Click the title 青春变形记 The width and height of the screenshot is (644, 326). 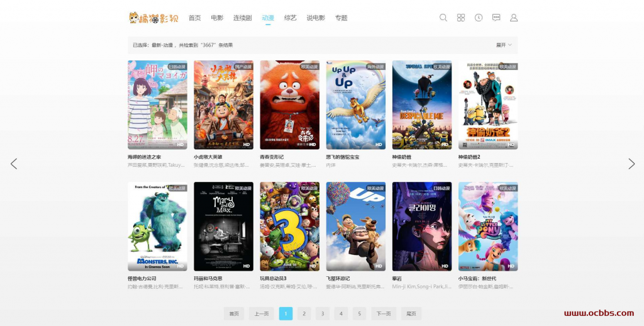272,157
